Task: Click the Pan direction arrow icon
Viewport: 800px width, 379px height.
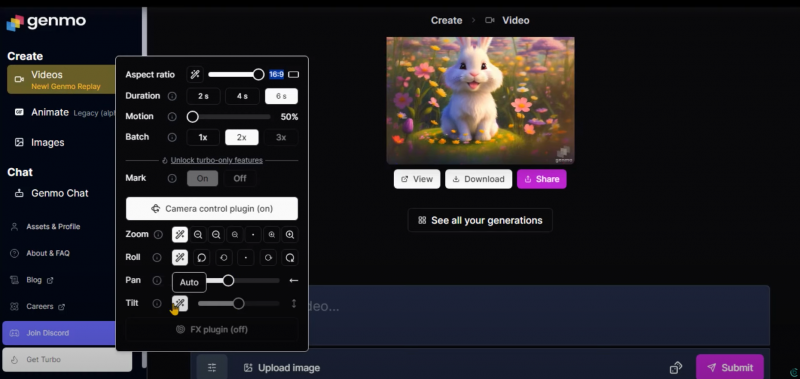Action: click(x=293, y=281)
